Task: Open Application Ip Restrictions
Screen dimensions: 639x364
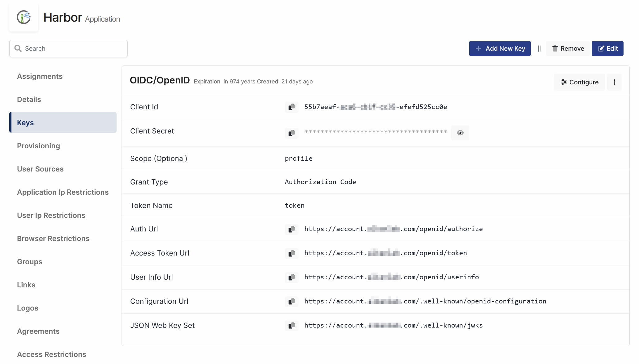Action: (63, 192)
